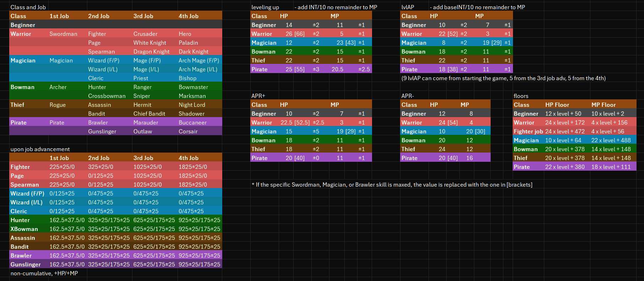
Task: Click the "Dark Knight" cell
Action: coord(193,51)
